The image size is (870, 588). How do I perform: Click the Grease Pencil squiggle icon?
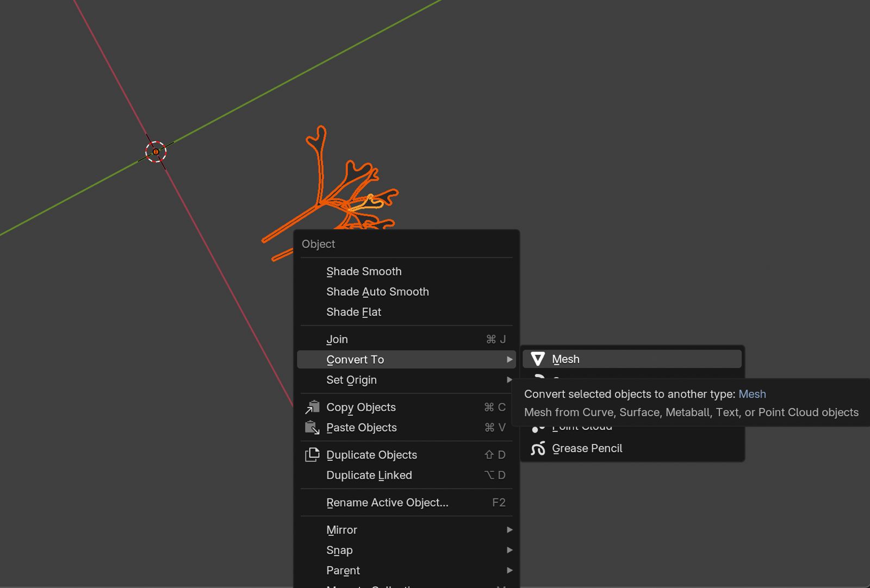click(538, 449)
